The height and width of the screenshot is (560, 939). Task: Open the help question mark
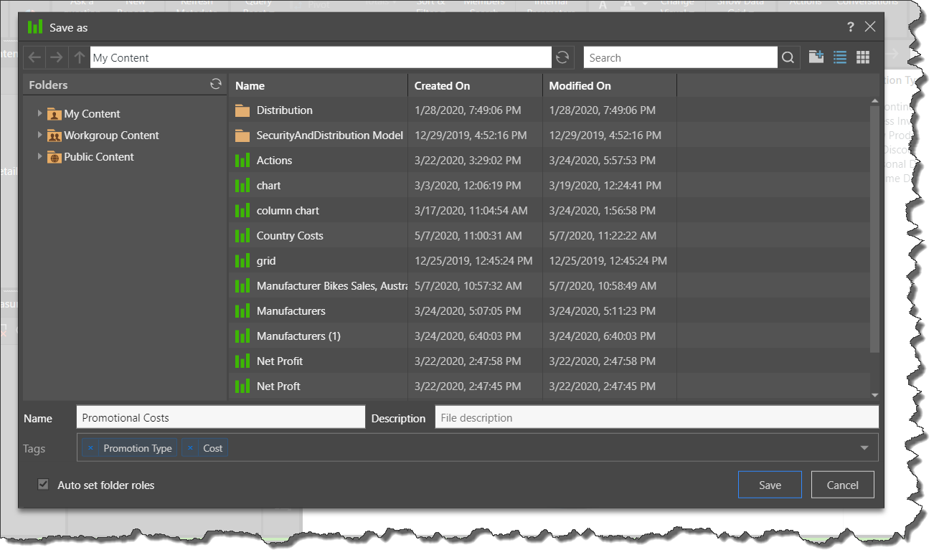coord(851,27)
